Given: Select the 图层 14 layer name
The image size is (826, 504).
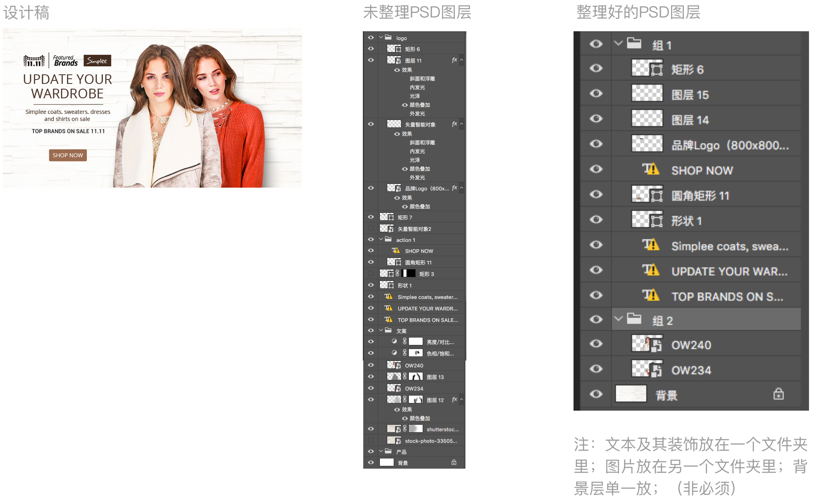Looking at the screenshot, I should pos(690,120).
